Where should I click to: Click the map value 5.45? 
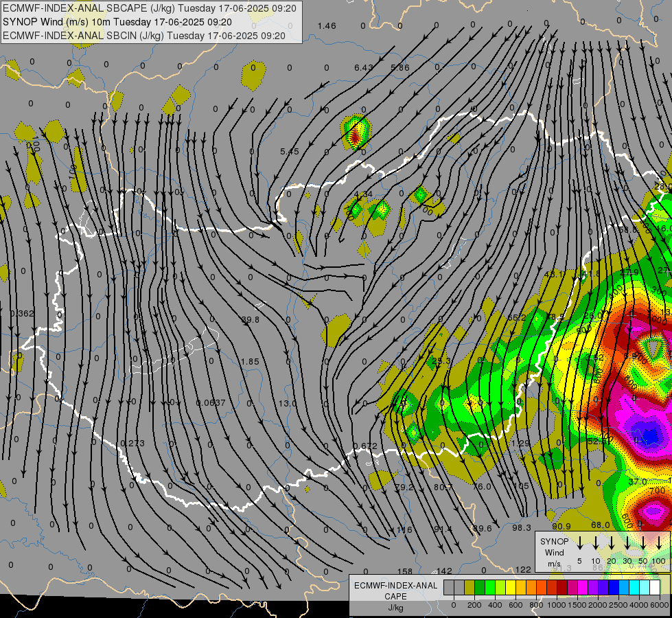pyautogui.click(x=289, y=151)
